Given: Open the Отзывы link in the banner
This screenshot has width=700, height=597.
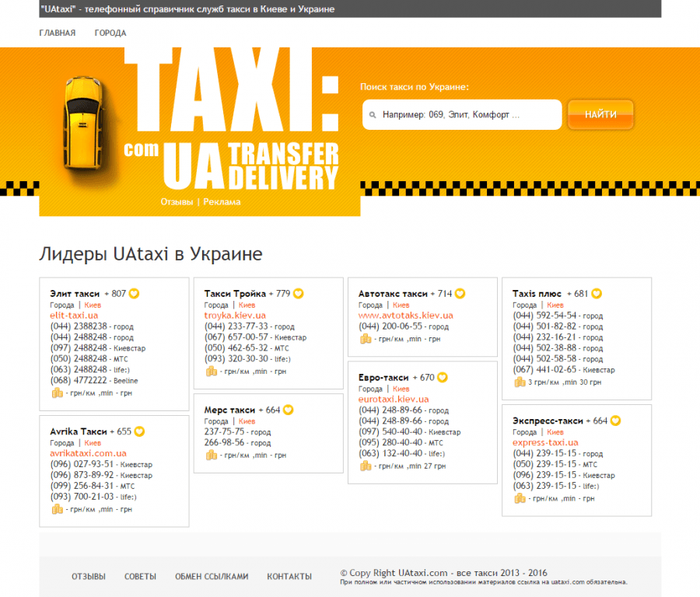Looking at the screenshot, I should (177, 202).
